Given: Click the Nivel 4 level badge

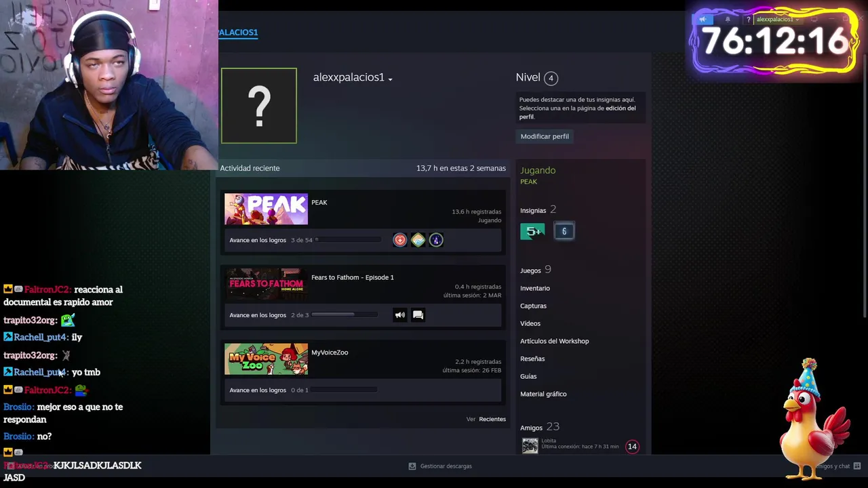Looking at the screenshot, I should (551, 78).
